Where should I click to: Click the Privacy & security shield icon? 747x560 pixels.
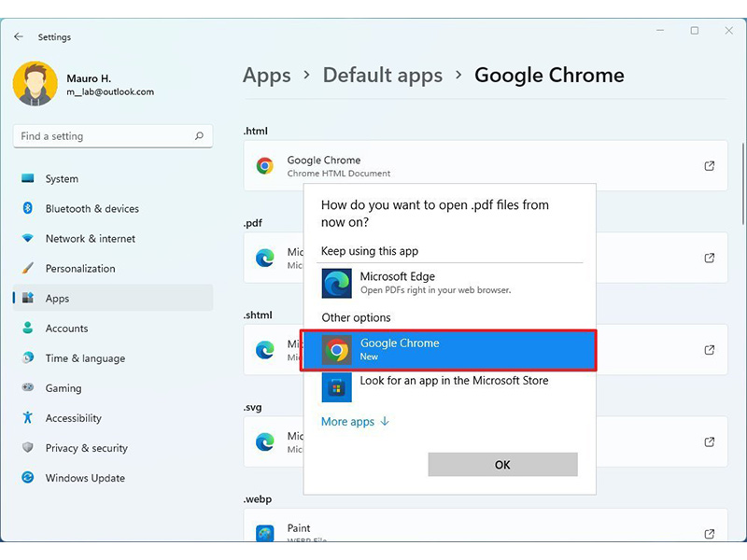point(28,448)
